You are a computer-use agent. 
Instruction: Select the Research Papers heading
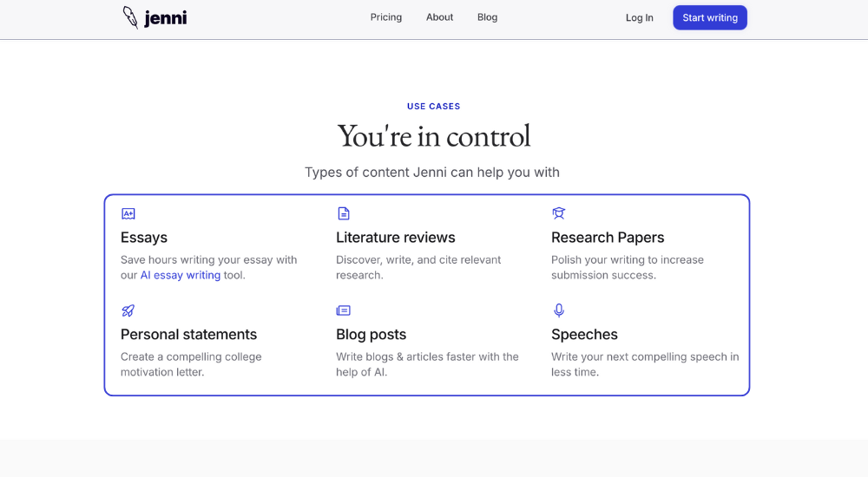tap(608, 238)
